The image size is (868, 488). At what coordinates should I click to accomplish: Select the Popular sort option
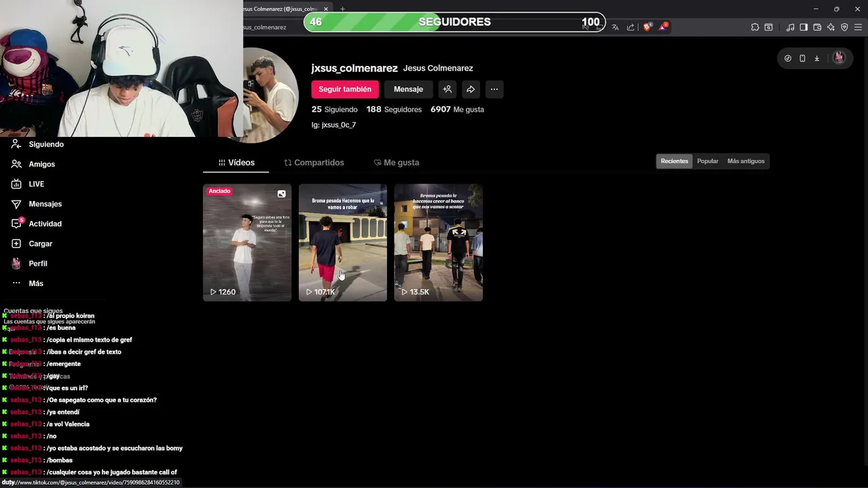pyautogui.click(x=707, y=161)
